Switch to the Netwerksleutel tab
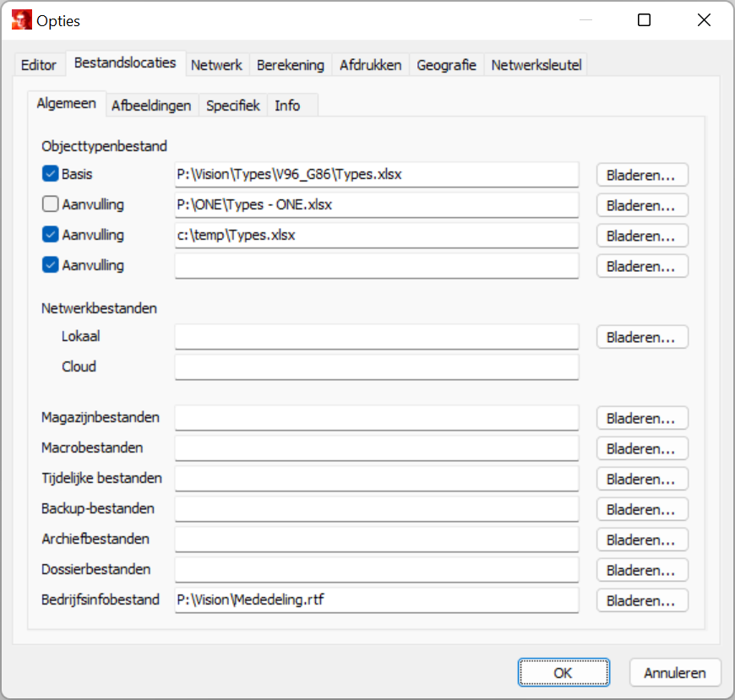Image resolution: width=735 pixels, height=700 pixels. pyautogui.click(x=536, y=65)
